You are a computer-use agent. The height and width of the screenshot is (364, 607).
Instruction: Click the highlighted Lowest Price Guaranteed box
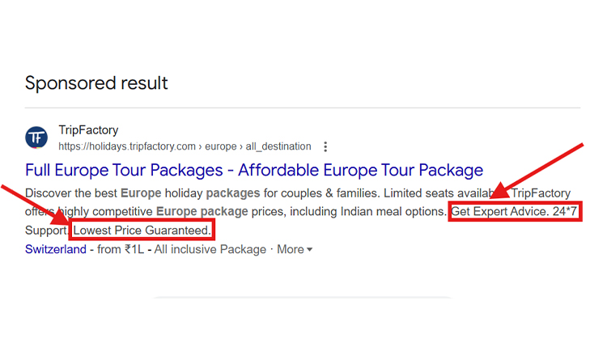tap(142, 231)
